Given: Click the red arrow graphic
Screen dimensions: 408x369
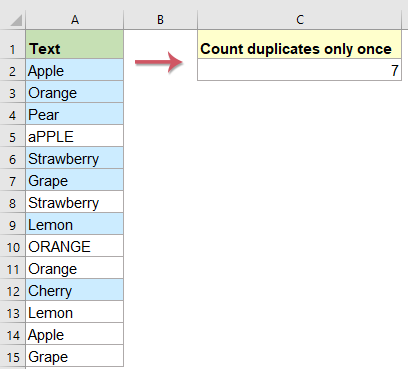Looking at the screenshot, I should [x=159, y=62].
